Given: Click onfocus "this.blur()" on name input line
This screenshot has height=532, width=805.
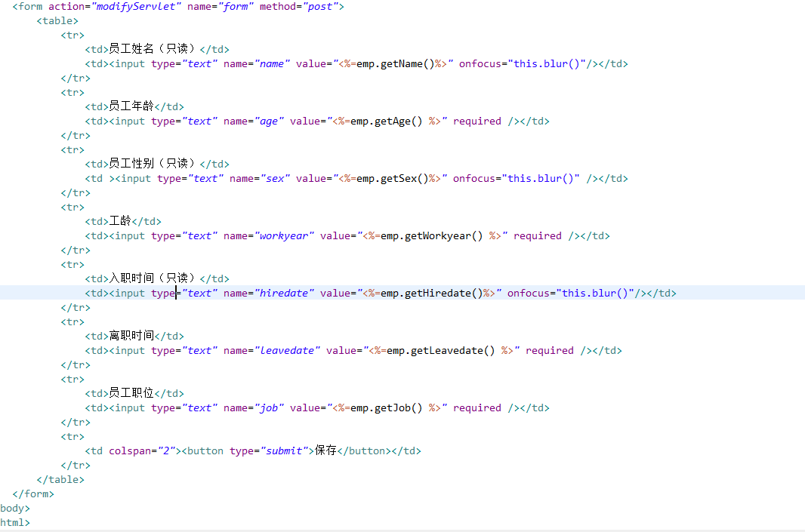Looking at the screenshot, I should point(547,64).
